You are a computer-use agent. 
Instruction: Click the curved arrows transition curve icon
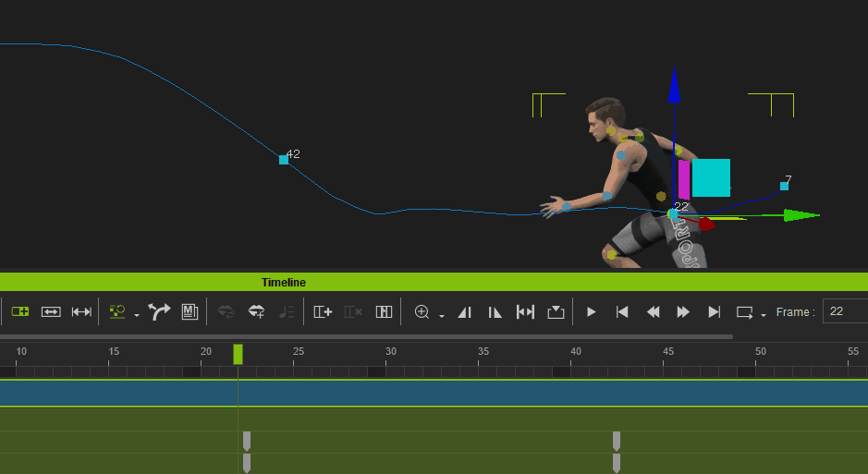159,312
